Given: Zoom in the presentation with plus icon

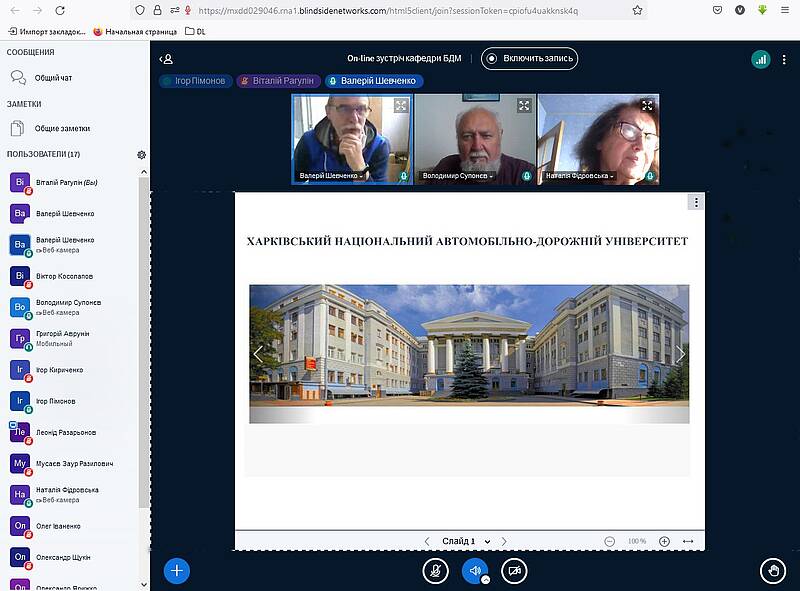Looking at the screenshot, I should pos(664,541).
